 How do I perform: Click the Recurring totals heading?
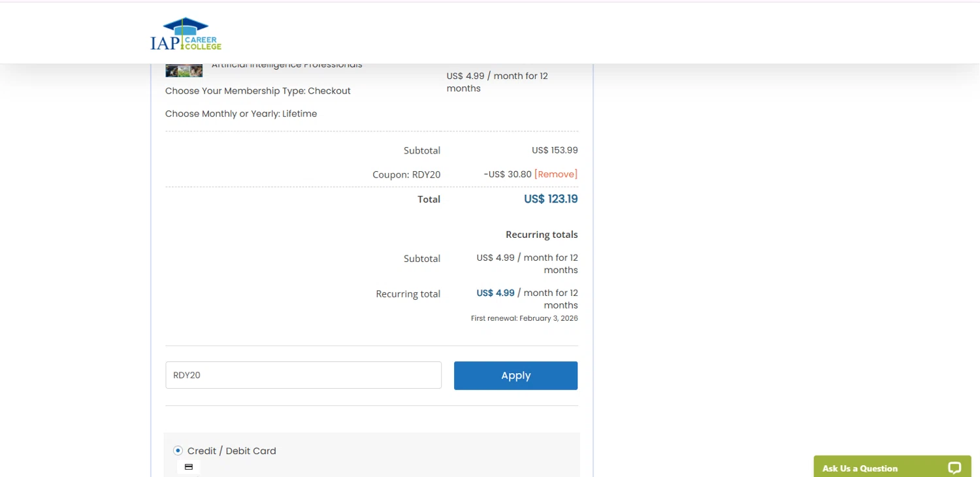[x=542, y=235]
